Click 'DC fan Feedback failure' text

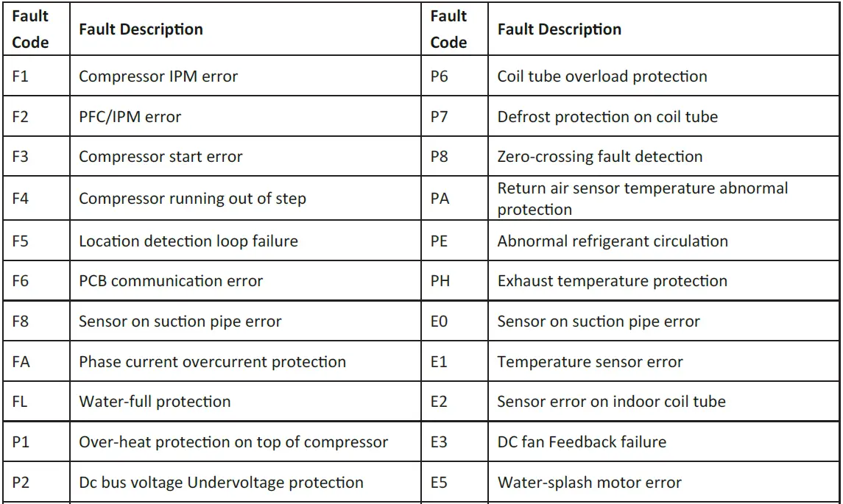click(582, 442)
